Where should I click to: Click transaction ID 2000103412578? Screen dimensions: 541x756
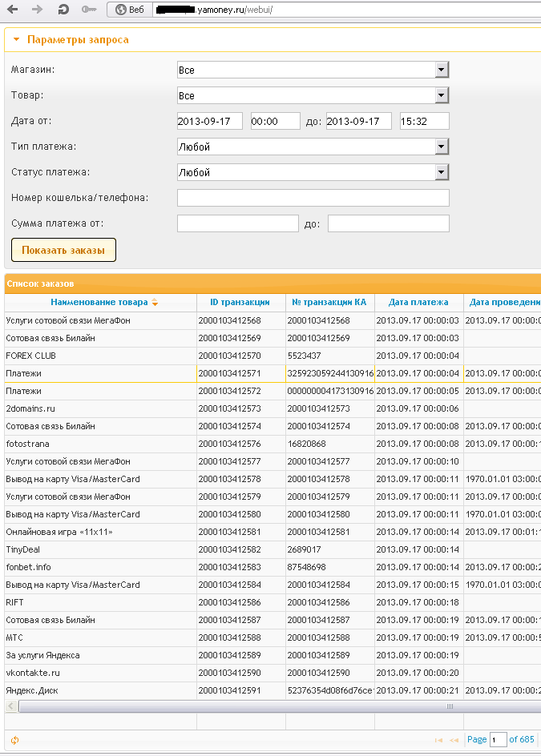pyautogui.click(x=230, y=479)
